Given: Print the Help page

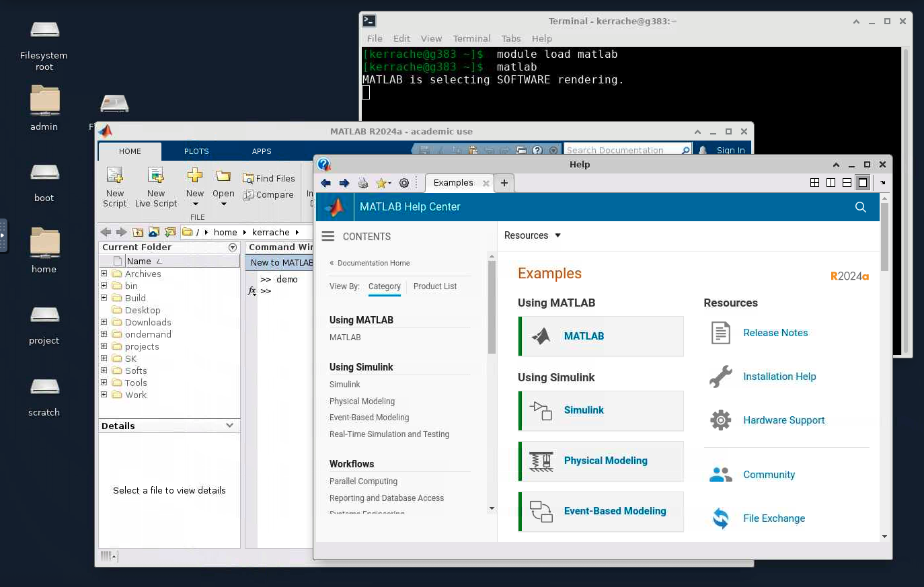Looking at the screenshot, I should (363, 183).
